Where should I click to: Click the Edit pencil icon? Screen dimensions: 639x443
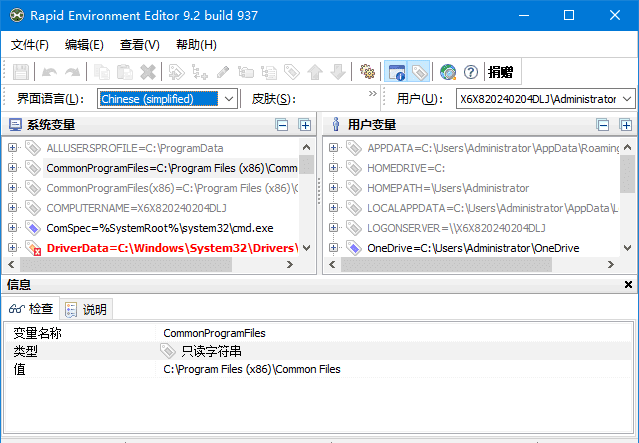(223, 72)
